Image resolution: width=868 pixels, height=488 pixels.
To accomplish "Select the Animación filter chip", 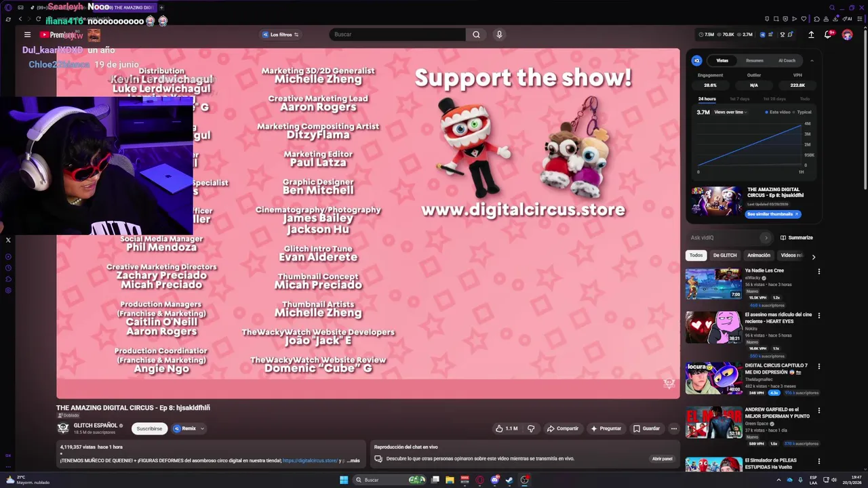I will tap(759, 256).
